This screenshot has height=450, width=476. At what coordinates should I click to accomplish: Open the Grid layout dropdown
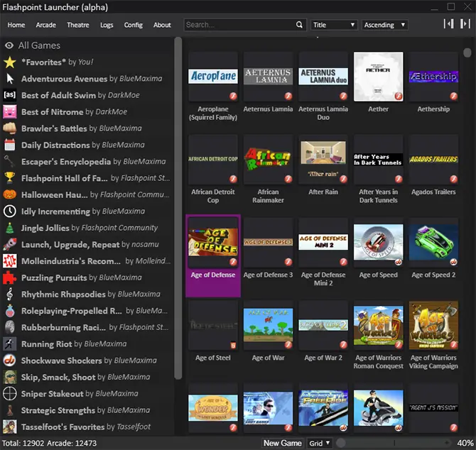click(x=320, y=444)
